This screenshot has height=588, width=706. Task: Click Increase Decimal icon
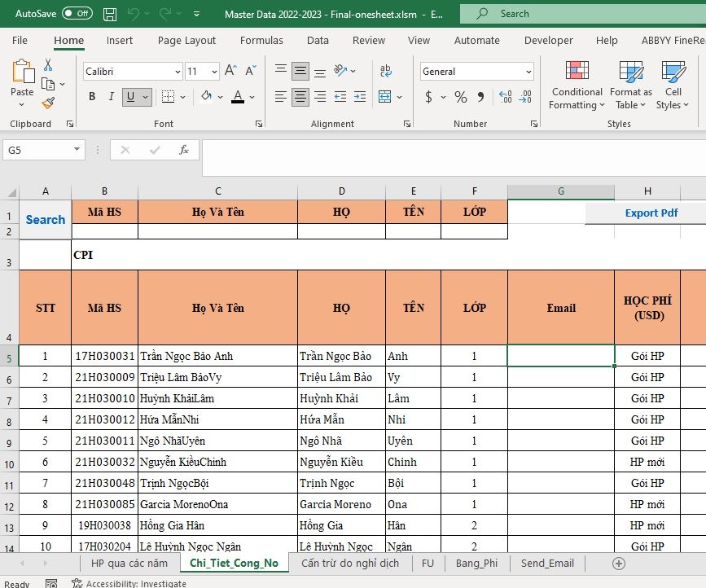[x=505, y=97]
